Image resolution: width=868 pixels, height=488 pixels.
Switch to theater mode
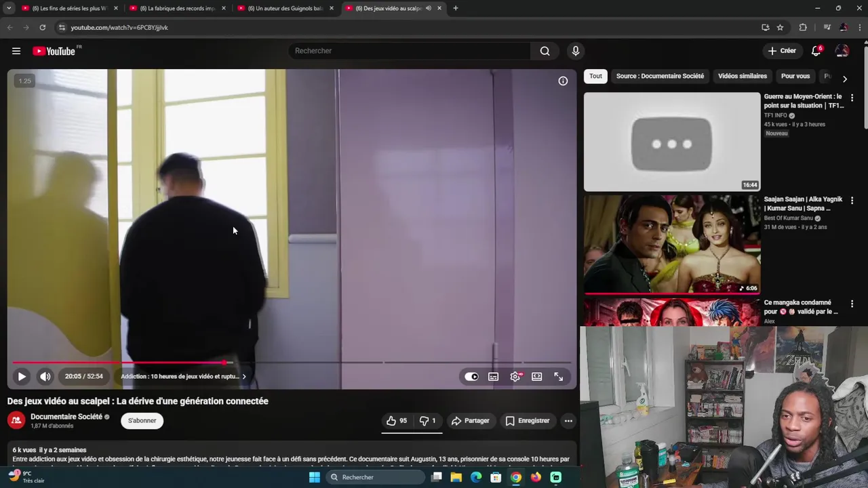pyautogui.click(x=536, y=377)
